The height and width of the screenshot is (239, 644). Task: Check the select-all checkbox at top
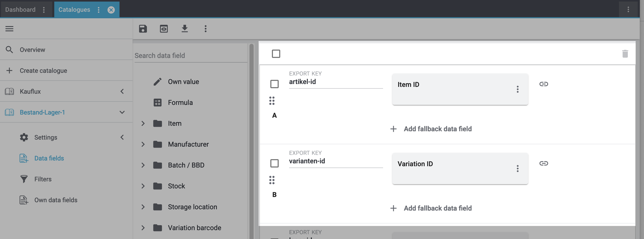276,54
